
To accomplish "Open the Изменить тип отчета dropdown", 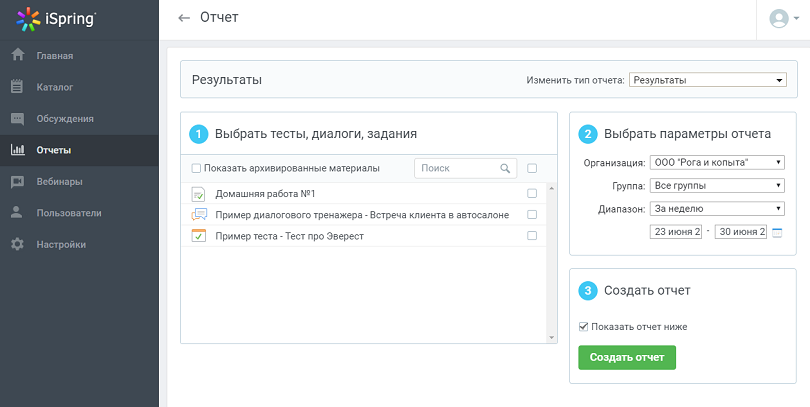I will 708,80.
